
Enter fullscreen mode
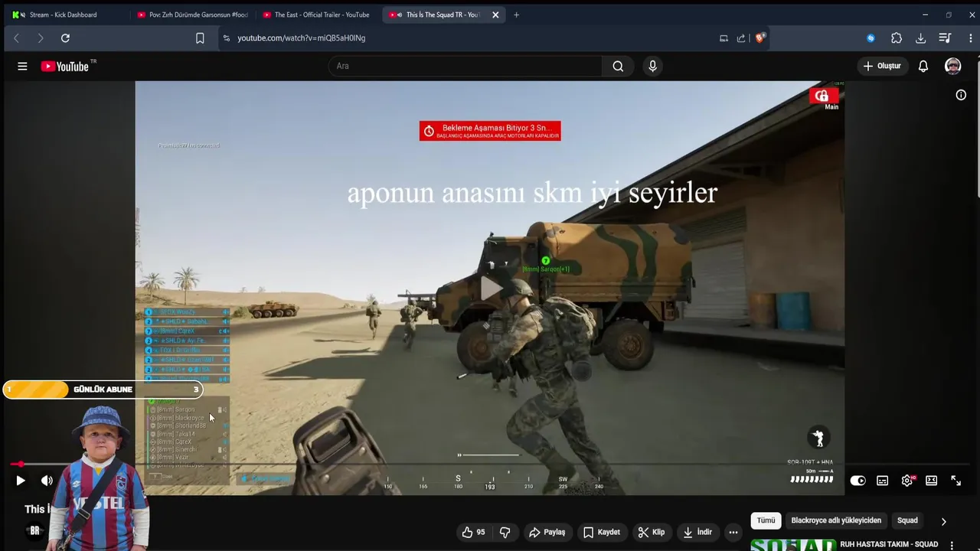(956, 481)
